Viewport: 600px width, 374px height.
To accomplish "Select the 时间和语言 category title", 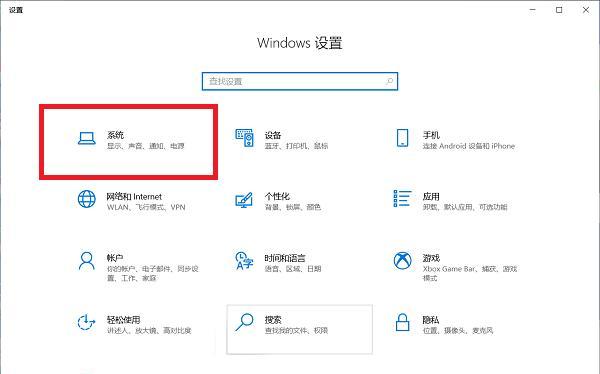I will point(285,258).
